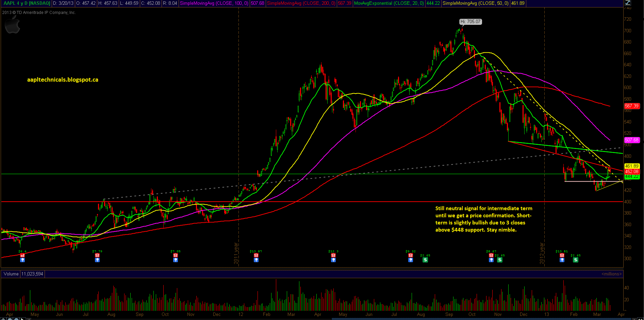
Task: Click the SimpleMovingAvg (CLOSE, 50, 0) label
Action: 476,3
